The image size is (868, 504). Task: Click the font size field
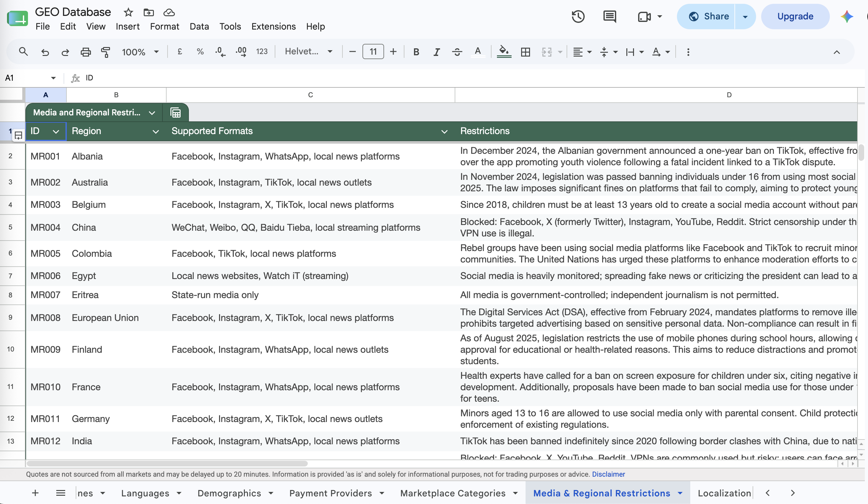[x=373, y=52]
